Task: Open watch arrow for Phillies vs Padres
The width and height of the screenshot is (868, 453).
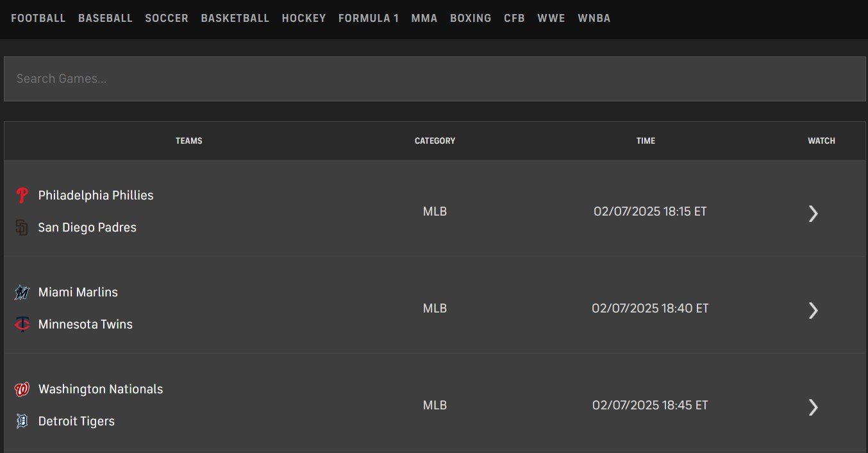Action: point(814,213)
